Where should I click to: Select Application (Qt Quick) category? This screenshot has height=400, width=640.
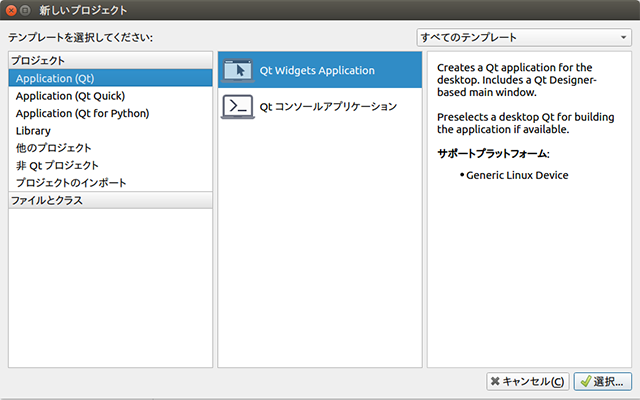[x=110, y=96]
